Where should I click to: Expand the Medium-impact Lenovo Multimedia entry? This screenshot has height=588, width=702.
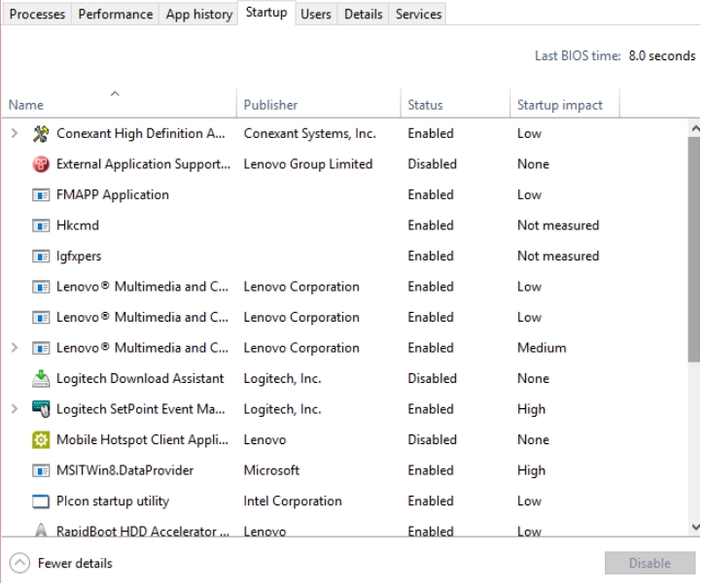tap(15, 348)
